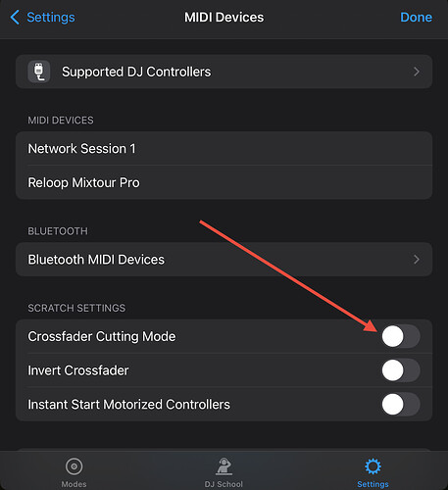Go back via Settings link

point(51,18)
